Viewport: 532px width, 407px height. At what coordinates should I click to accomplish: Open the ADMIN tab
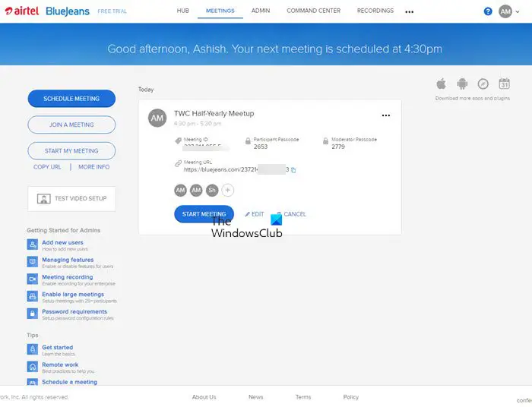pos(261,11)
